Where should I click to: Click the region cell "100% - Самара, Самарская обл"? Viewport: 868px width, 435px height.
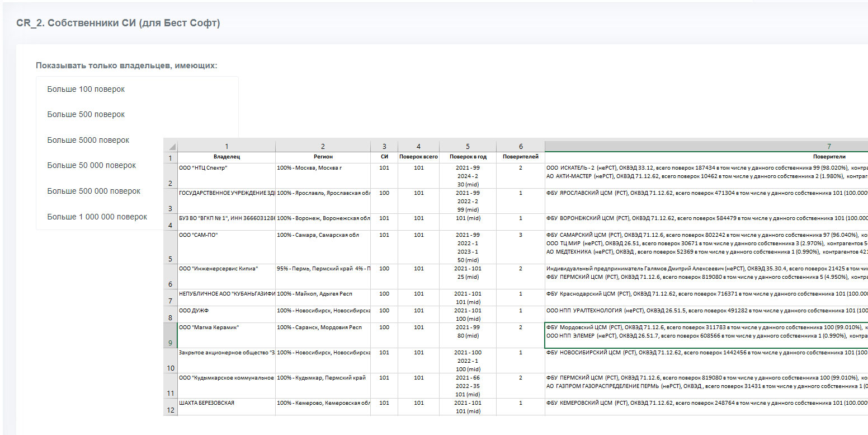(x=323, y=247)
